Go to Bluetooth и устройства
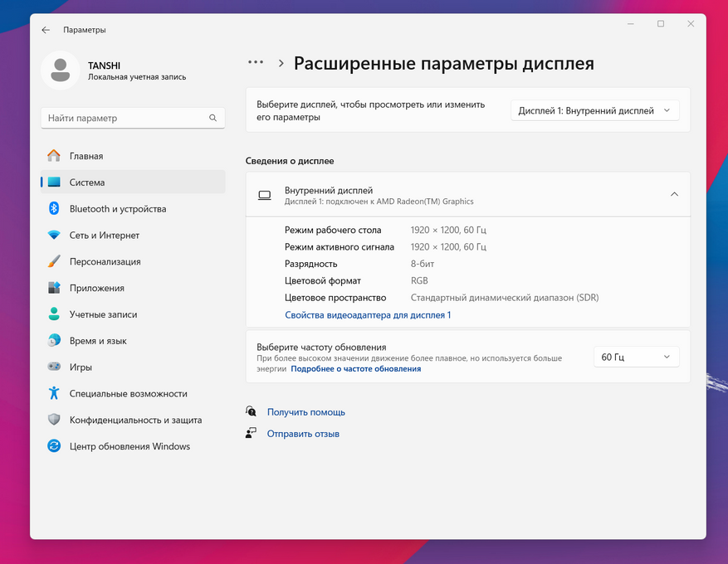 pyautogui.click(x=133, y=209)
